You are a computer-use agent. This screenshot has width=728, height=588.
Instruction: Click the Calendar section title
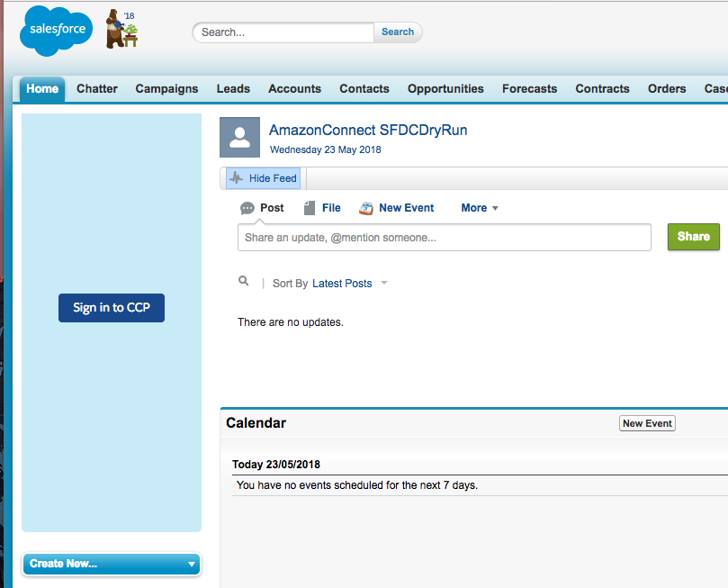(x=256, y=423)
